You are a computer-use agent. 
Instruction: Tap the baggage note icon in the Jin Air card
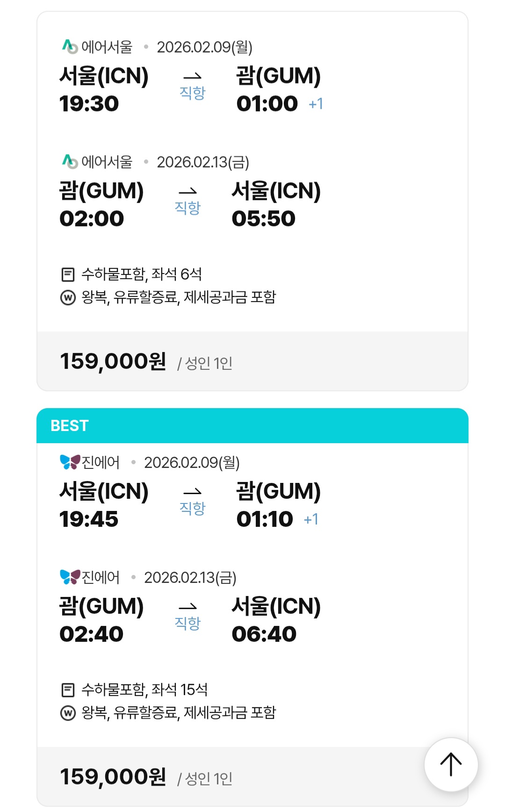pos(68,690)
